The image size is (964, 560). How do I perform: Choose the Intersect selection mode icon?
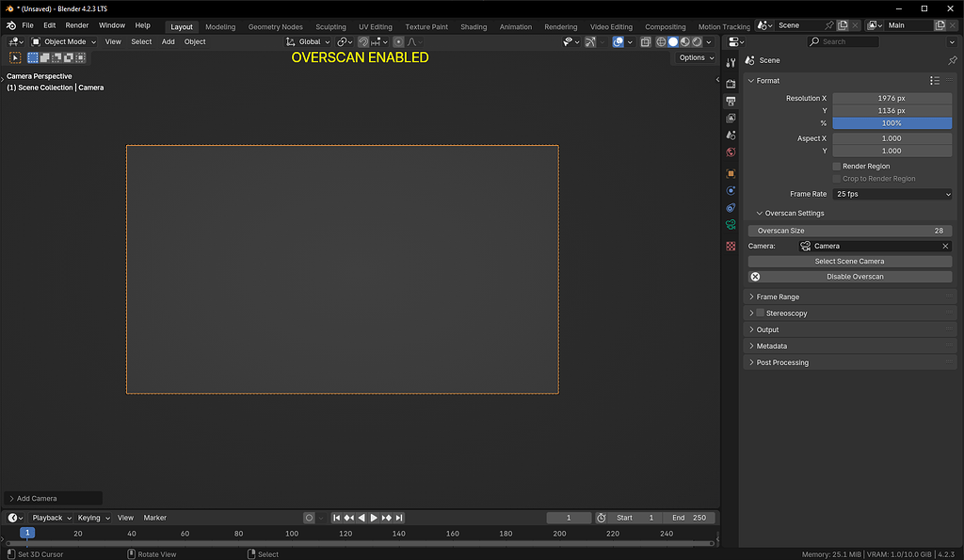coord(80,57)
